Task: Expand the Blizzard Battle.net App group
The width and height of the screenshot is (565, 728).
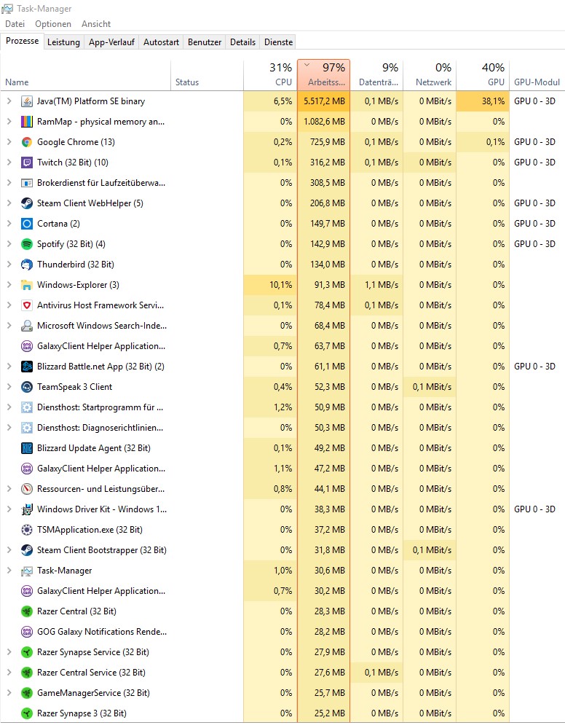Action: [x=9, y=367]
